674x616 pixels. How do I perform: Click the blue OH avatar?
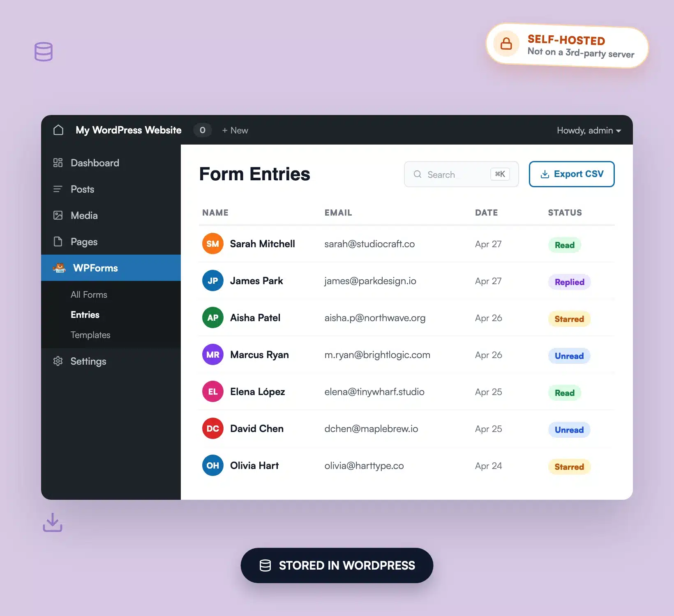point(213,465)
